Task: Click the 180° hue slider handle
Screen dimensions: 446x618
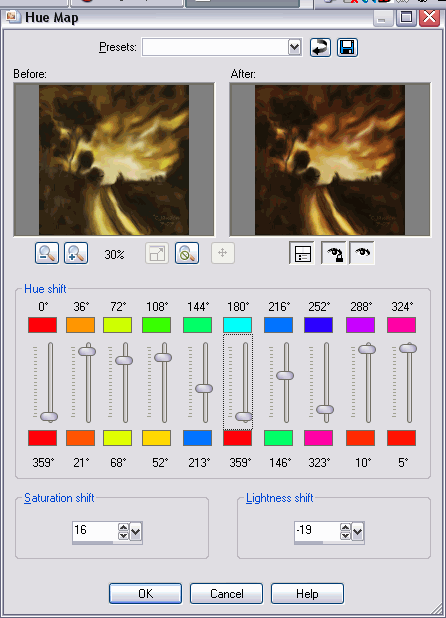Action: [x=244, y=416]
